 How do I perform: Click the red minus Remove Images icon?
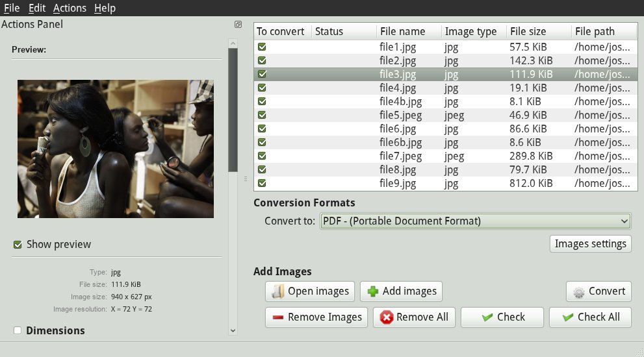pos(278,317)
